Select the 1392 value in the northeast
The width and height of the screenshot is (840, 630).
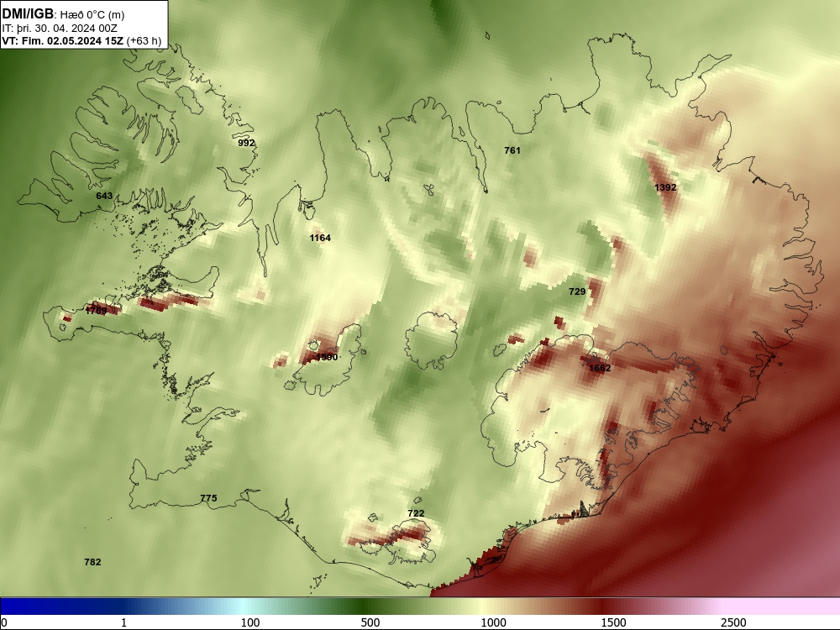tap(665, 187)
